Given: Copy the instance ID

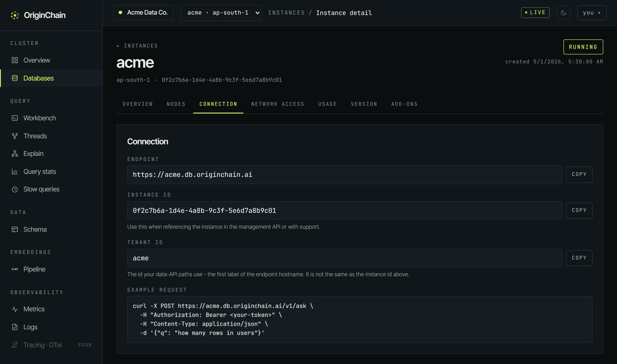Looking at the screenshot, I should click(579, 210).
